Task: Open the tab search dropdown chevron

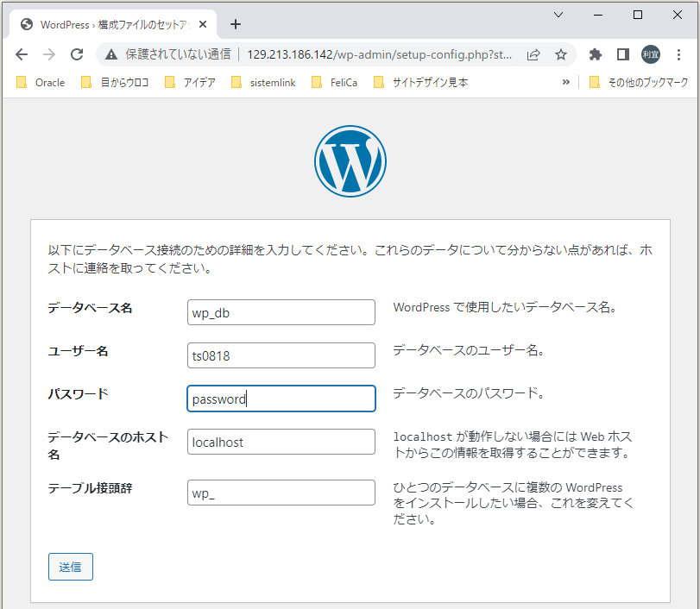Action: click(x=558, y=15)
